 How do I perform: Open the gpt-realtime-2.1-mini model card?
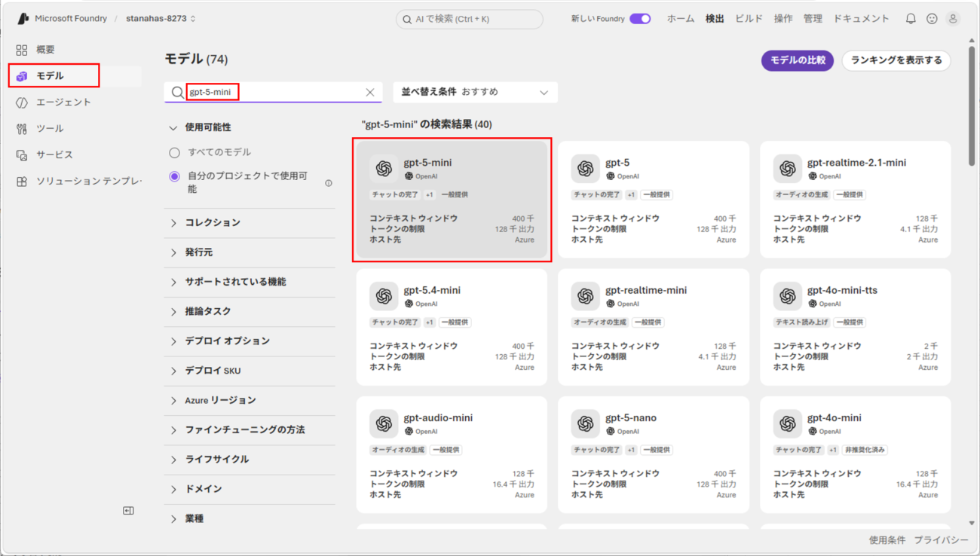(x=856, y=200)
